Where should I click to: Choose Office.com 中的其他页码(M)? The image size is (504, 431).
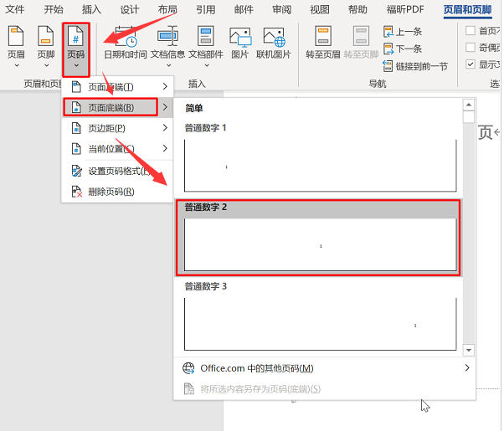[x=325, y=368]
